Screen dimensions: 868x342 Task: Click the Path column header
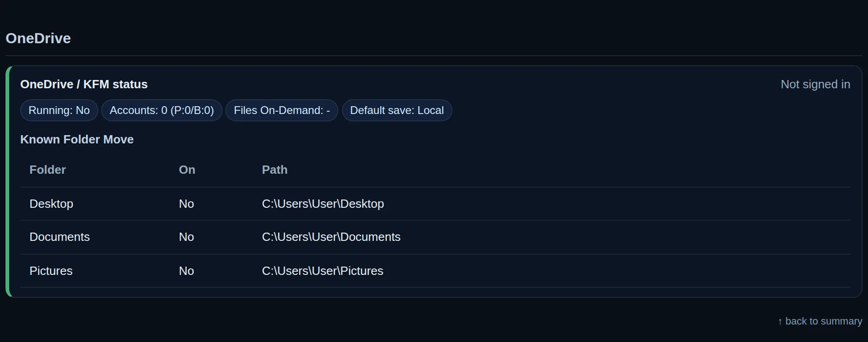tap(275, 170)
